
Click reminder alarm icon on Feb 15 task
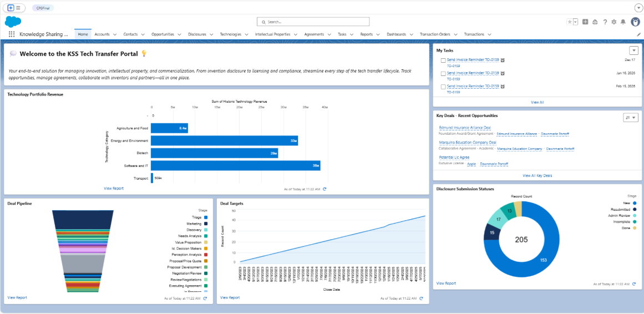[x=503, y=87]
